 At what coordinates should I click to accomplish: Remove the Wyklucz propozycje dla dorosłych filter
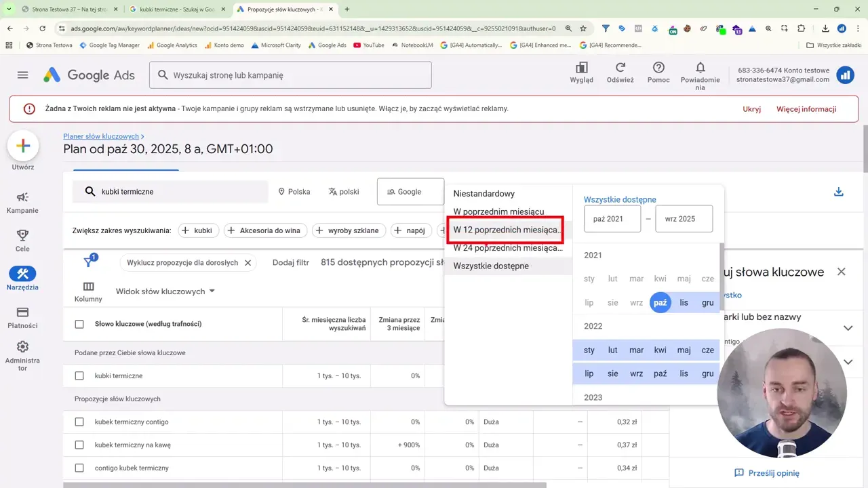(248, 263)
